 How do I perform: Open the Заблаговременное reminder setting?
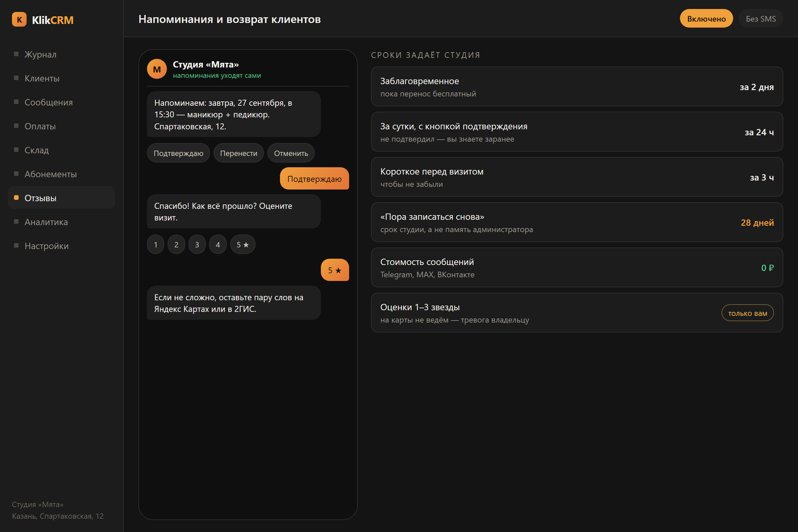(x=577, y=86)
